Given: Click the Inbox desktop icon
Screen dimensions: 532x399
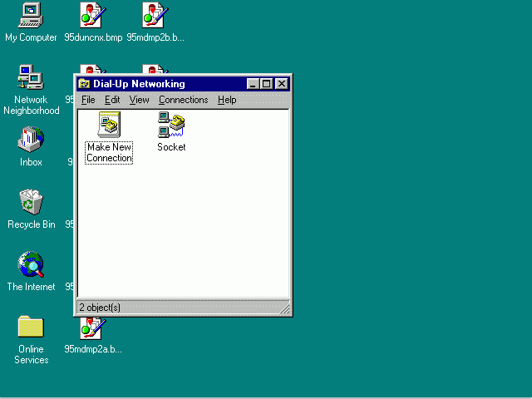Looking at the screenshot, I should [31, 140].
